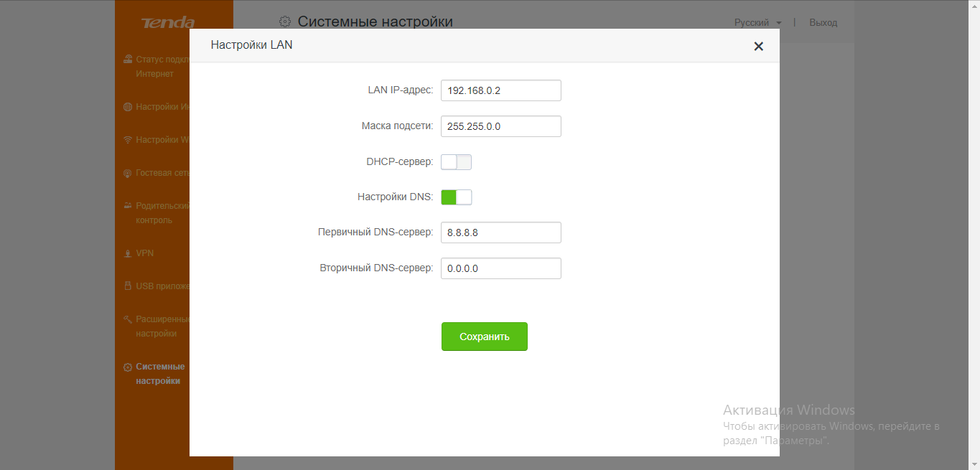Click the Маска подсети label

click(x=397, y=126)
